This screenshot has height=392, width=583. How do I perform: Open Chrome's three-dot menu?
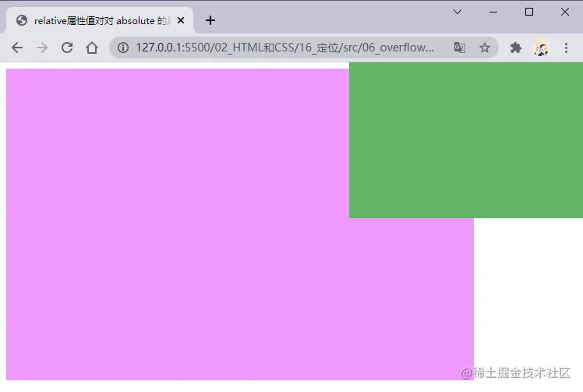566,48
